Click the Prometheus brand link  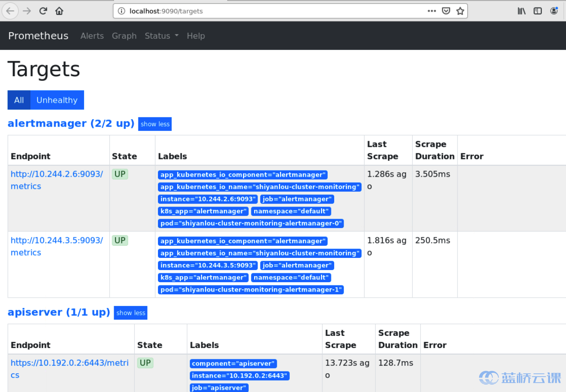tap(38, 36)
